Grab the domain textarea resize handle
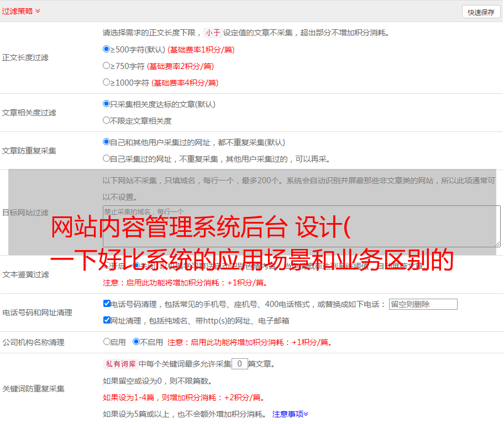Viewport: 504px width, 424px height. pos(497,243)
